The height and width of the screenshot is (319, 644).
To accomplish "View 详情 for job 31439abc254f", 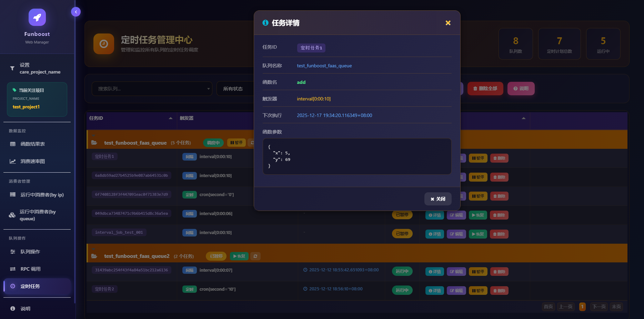I will 434,272.
